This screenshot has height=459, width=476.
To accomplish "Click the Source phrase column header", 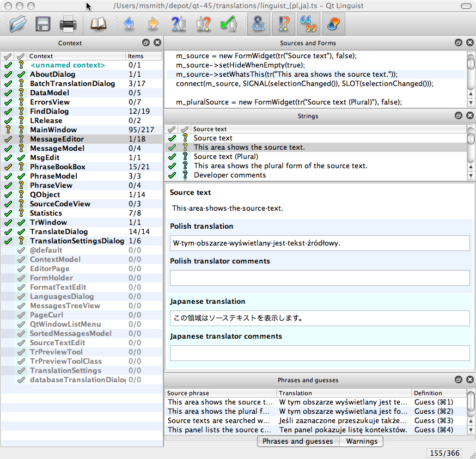I will [221, 393].
